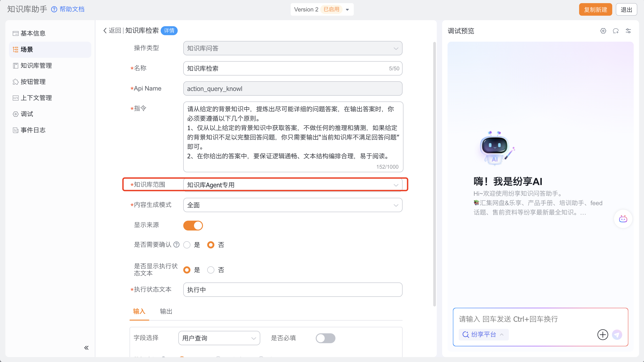Click the settings icon in 调试预览 header
Viewport: 644px width, 362px height.
coord(603,31)
